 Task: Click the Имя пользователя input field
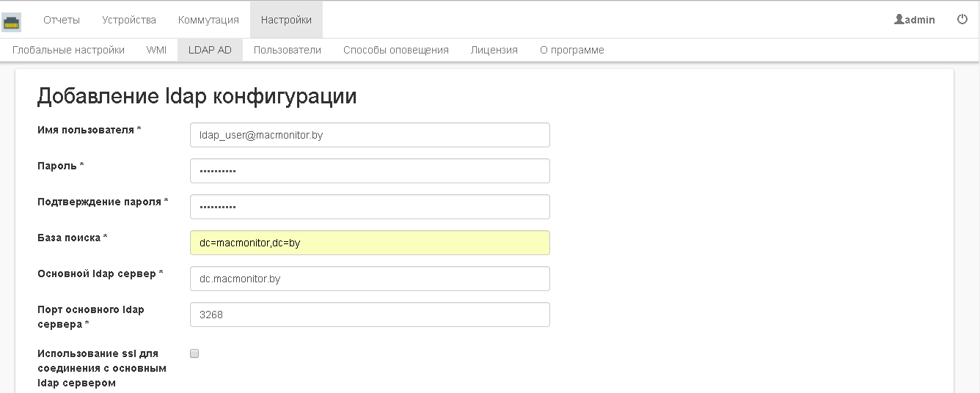(370, 135)
